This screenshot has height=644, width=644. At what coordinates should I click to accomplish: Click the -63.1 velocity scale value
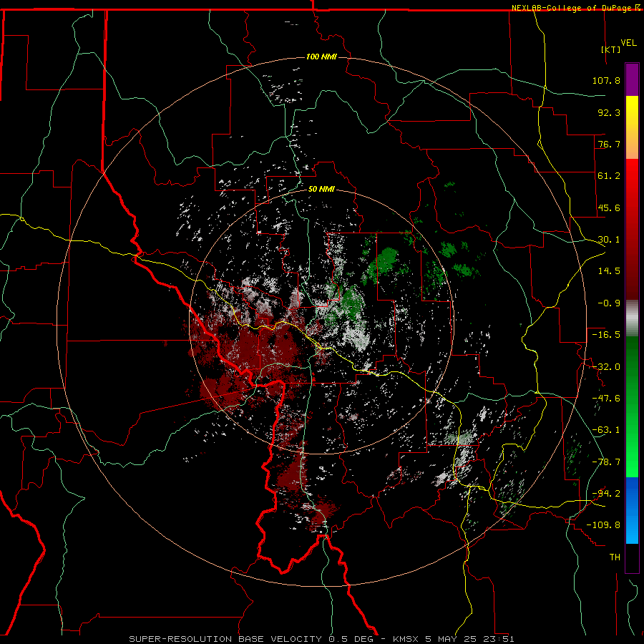point(606,430)
